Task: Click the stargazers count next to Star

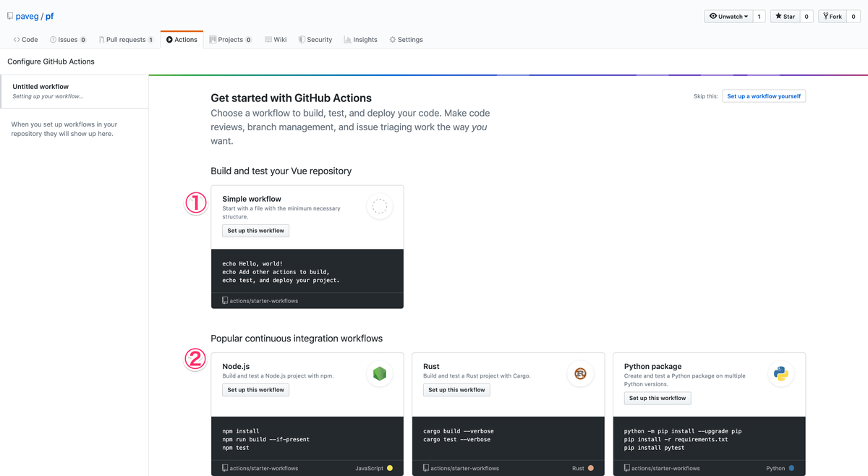Action: (807, 16)
